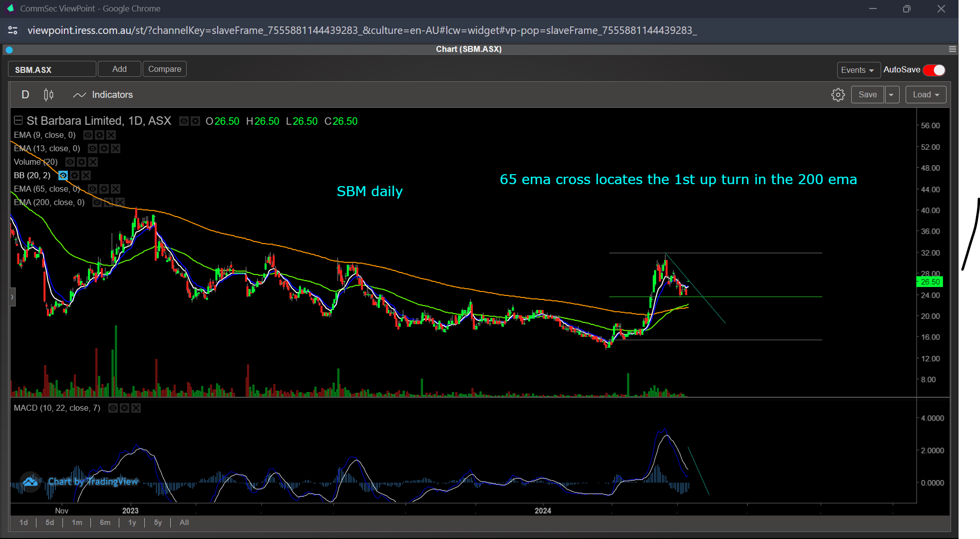Open settings for EMA 9 indicator
Image resolution: width=980 pixels, height=539 pixels.
tap(99, 135)
